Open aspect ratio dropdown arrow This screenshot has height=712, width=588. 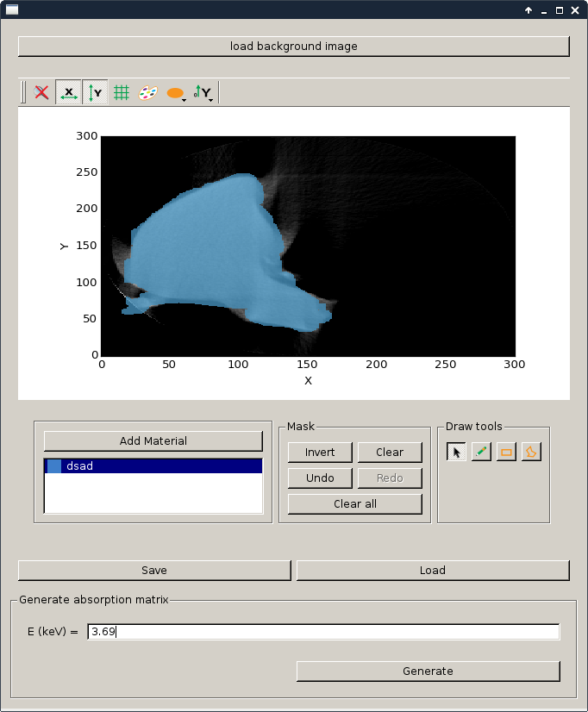pos(185,100)
